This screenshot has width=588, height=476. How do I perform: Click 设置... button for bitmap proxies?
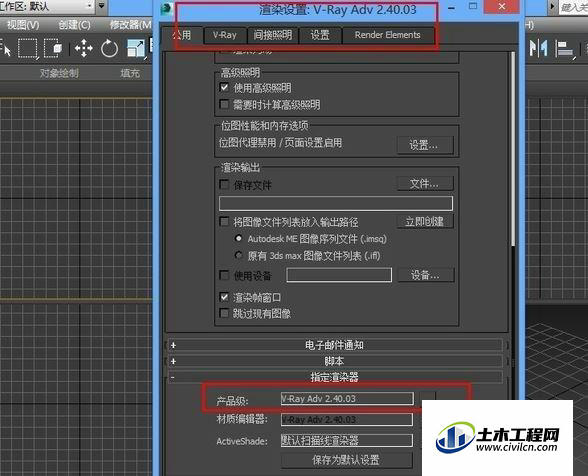click(425, 145)
